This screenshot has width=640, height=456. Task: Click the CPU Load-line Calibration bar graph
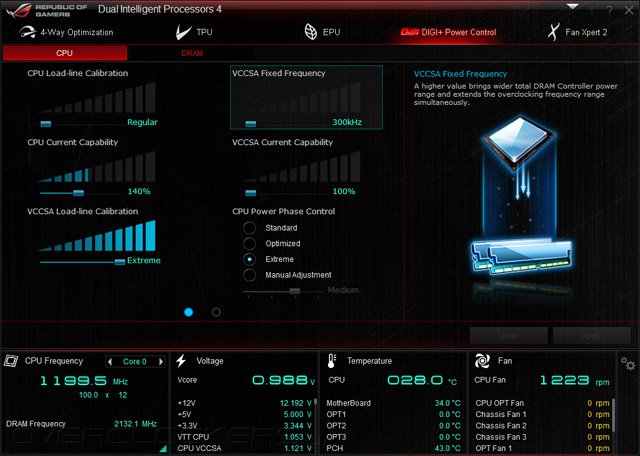97,98
